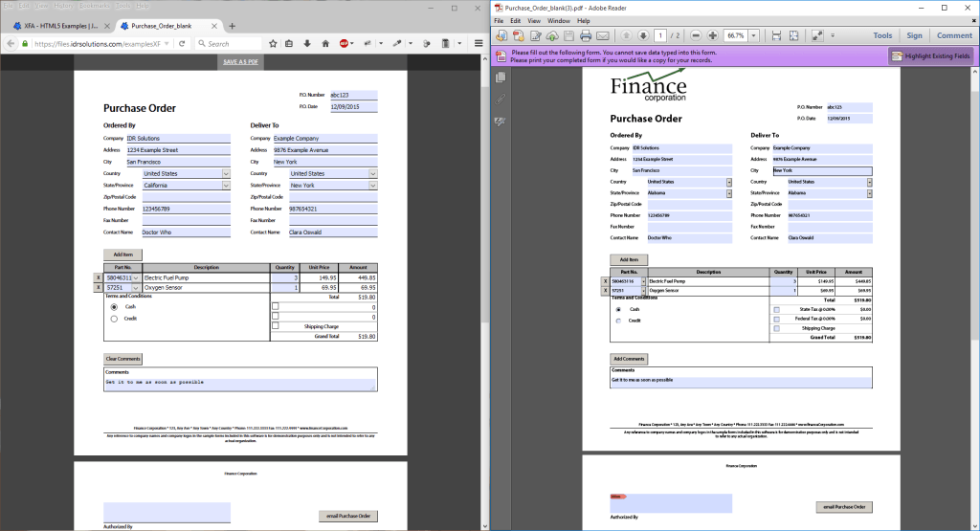Tick the Shipping Charge checkbox in browser form
This screenshot has height=531, width=980.
click(276, 326)
